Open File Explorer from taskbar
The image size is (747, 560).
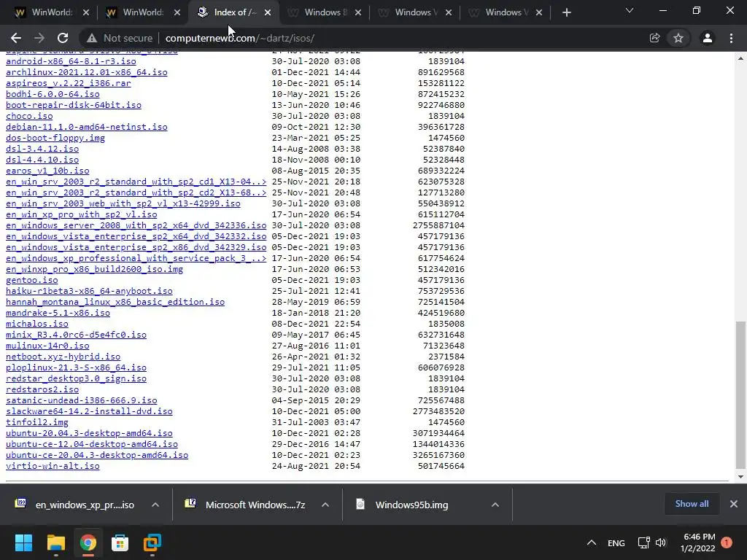55,542
